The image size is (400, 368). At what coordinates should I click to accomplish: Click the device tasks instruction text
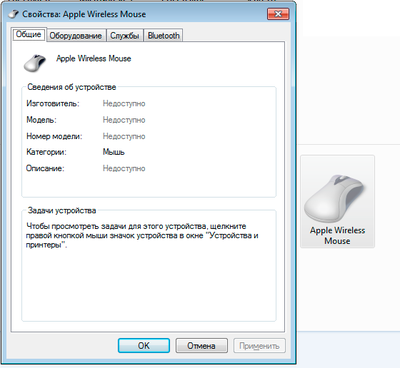click(142, 235)
